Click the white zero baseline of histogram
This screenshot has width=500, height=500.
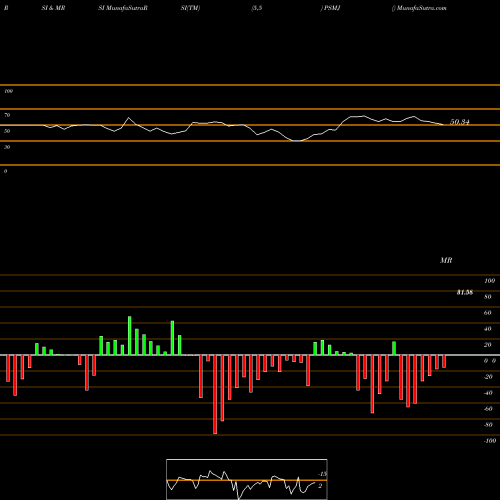(250, 355)
